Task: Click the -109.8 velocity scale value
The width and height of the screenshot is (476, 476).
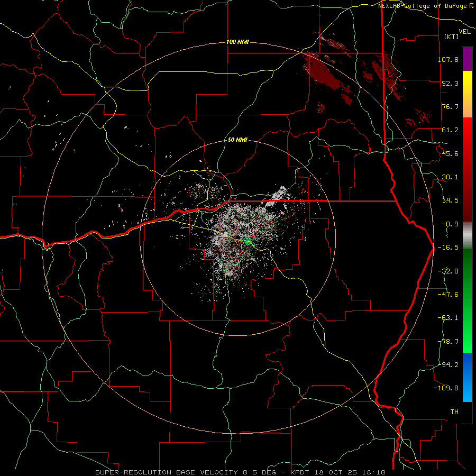Action: point(446,388)
